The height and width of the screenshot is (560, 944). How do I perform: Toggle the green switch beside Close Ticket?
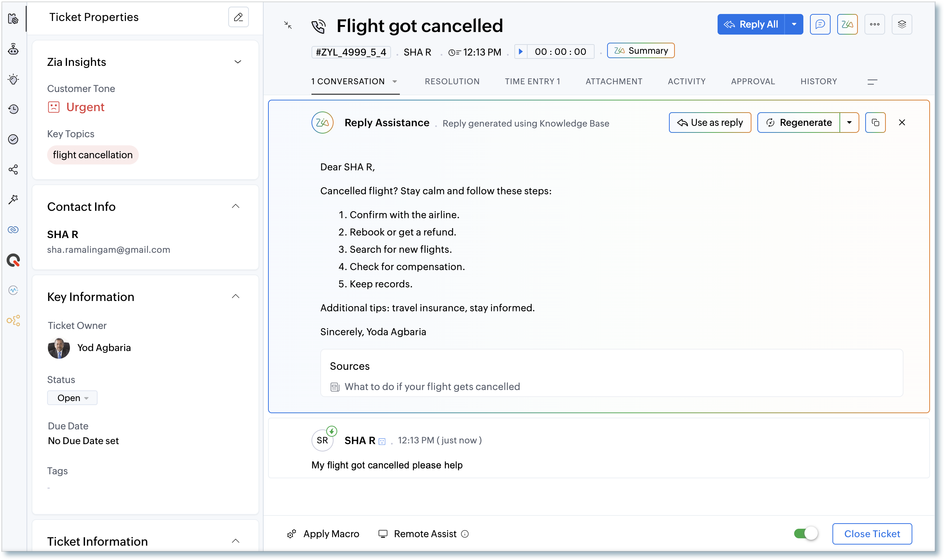[806, 533]
